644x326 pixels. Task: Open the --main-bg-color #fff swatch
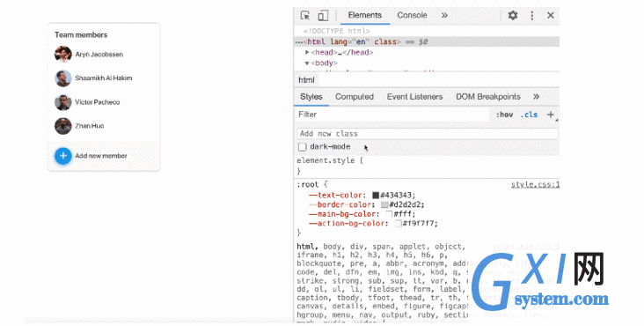(390, 214)
